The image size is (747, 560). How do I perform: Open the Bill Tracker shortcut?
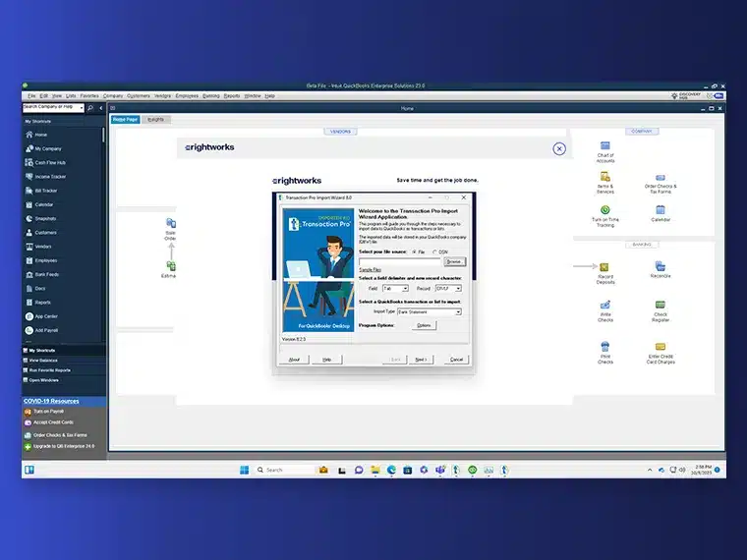41,191
